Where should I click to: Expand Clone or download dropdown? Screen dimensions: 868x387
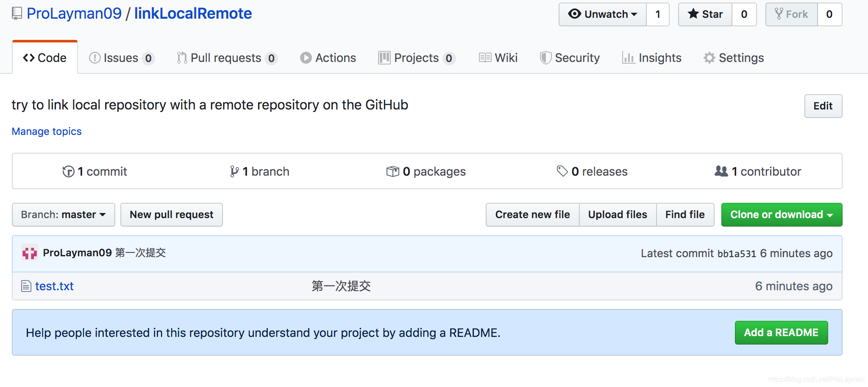782,215
